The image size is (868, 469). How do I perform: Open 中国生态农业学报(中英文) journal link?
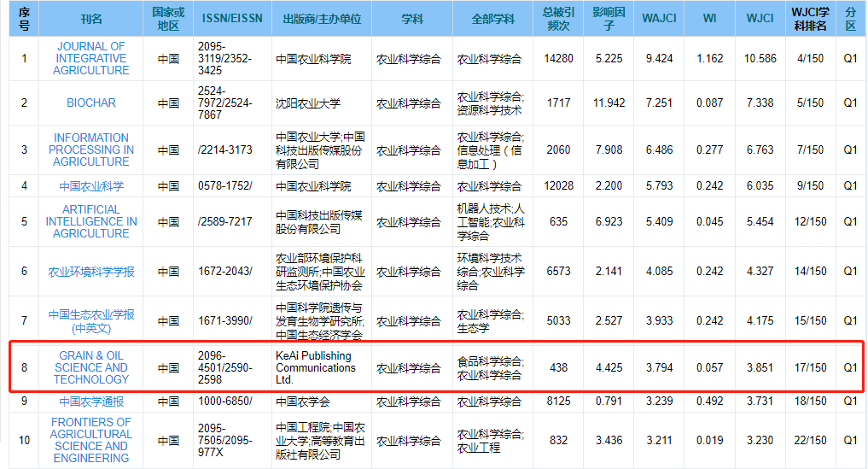coord(90,320)
